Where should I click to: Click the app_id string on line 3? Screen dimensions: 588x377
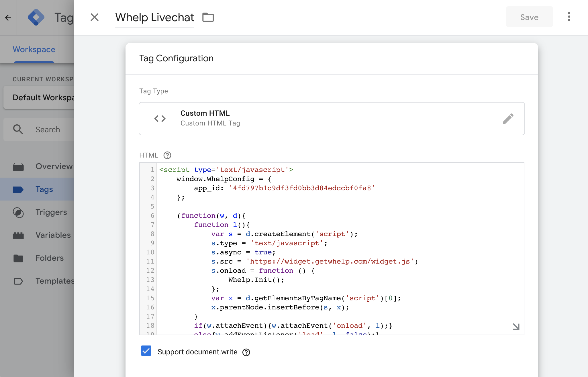[x=302, y=188]
